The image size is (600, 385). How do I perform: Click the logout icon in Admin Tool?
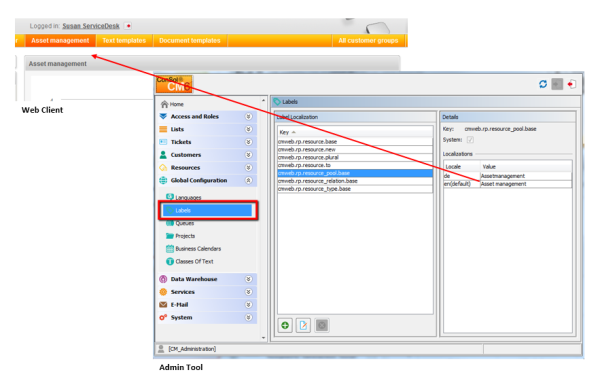tap(572, 84)
